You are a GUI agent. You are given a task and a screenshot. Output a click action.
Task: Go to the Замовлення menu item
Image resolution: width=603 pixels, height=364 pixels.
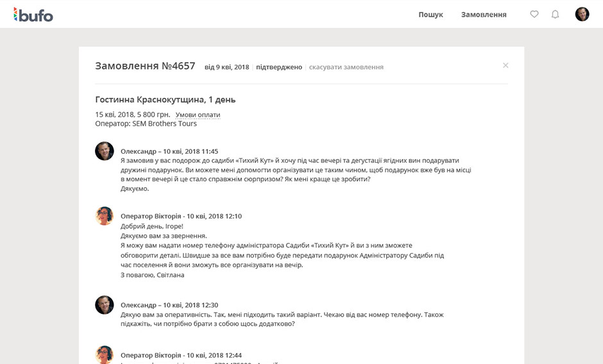484,14
